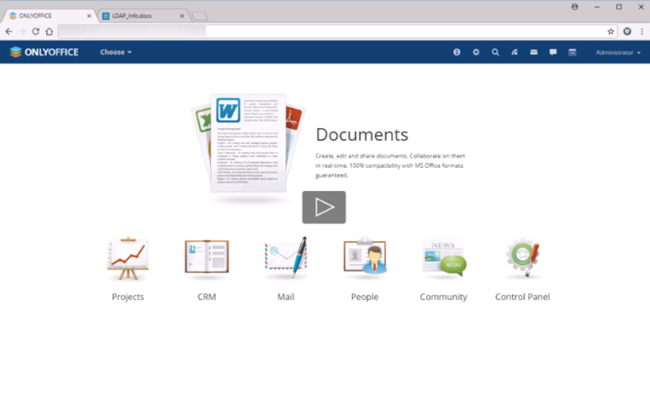This screenshot has width=650, height=407.
Task: Click the browser extension icon beside star
Action: (627, 31)
